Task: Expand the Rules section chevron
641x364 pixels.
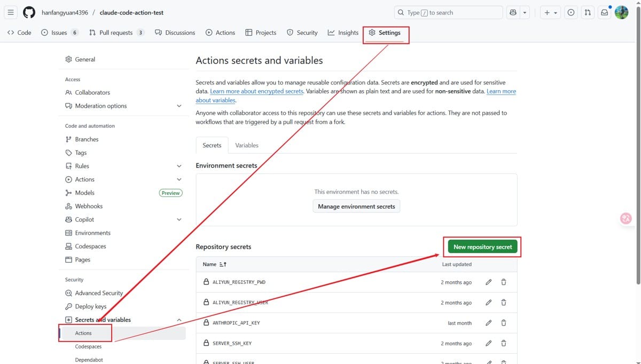Action: pos(179,166)
